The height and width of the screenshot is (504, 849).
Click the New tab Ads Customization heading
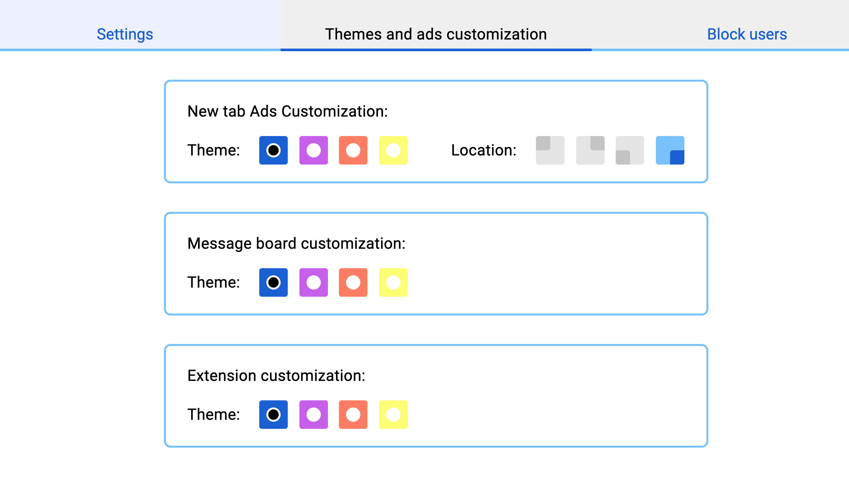287,111
